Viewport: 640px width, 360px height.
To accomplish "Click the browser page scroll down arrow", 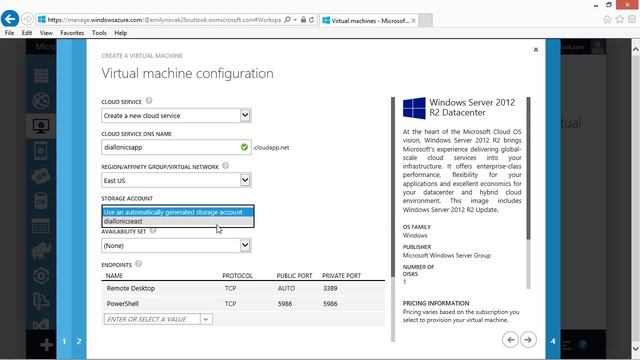I will [x=636, y=349].
